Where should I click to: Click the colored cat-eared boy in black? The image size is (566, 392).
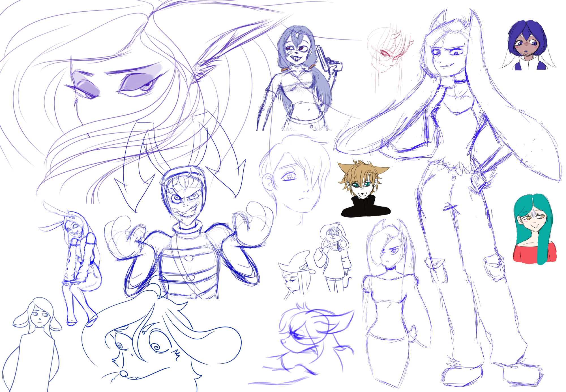364,188
